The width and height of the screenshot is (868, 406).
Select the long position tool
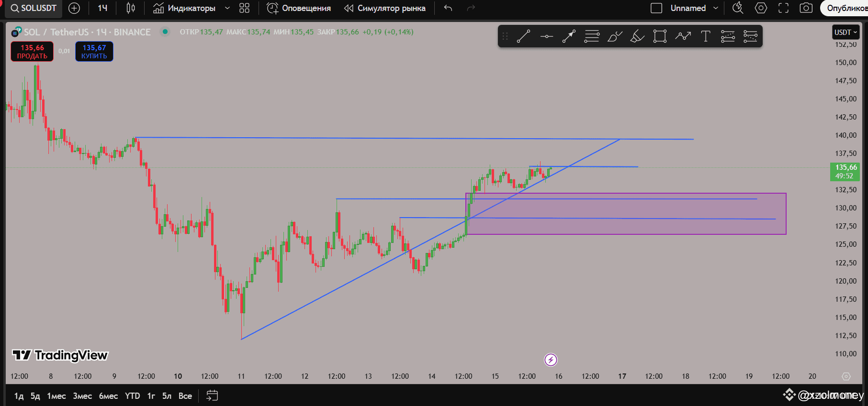[728, 36]
